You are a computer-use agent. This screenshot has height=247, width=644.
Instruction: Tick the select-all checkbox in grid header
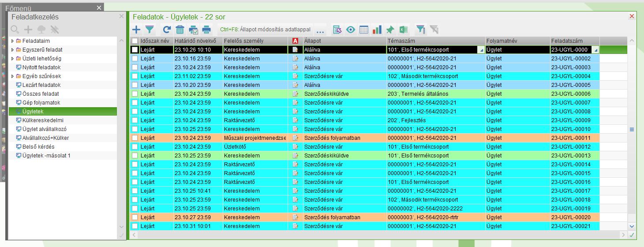click(x=135, y=41)
